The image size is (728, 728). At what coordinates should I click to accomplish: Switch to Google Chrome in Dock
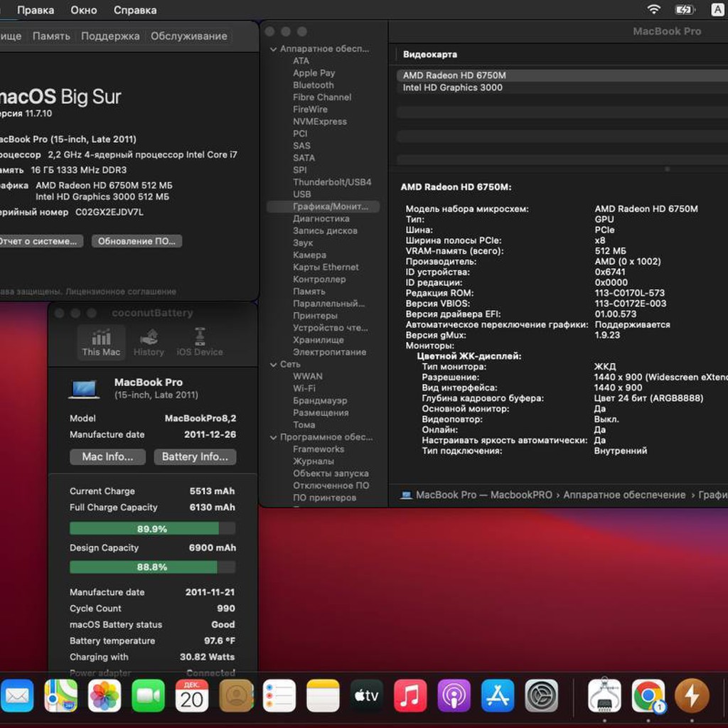click(x=648, y=695)
